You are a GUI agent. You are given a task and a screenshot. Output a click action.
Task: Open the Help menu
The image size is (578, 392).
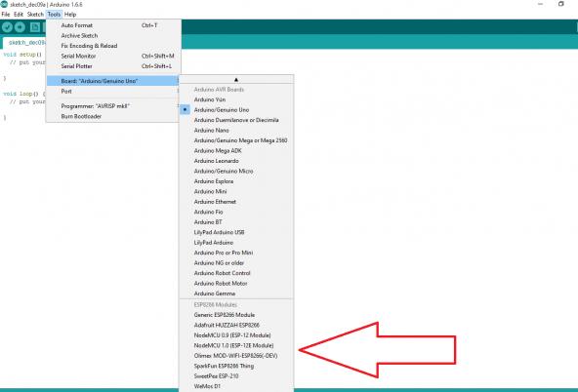coord(70,15)
